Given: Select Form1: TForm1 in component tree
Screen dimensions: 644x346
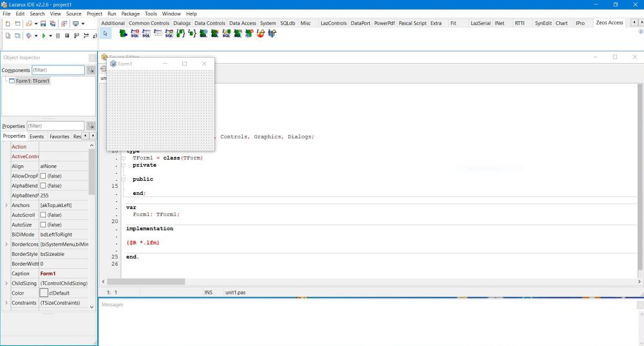Looking at the screenshot, I should (32, 81).
